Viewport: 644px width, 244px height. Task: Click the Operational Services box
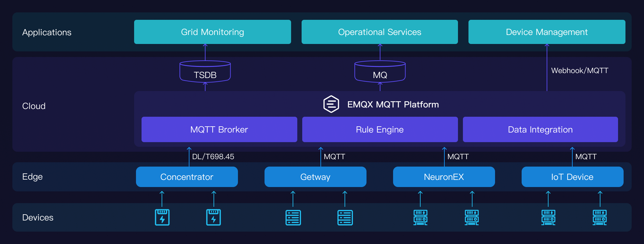380,32
